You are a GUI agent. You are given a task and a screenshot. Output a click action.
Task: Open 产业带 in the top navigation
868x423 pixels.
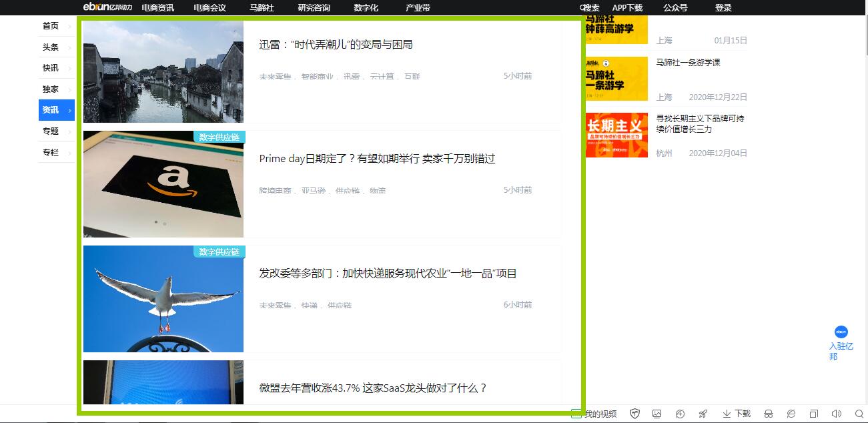click(418, 8)
